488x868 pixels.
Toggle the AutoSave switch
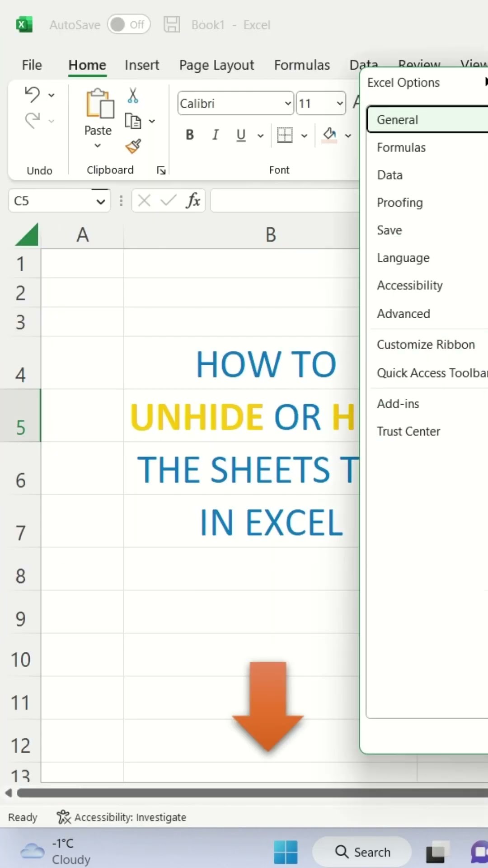(129, 24)
